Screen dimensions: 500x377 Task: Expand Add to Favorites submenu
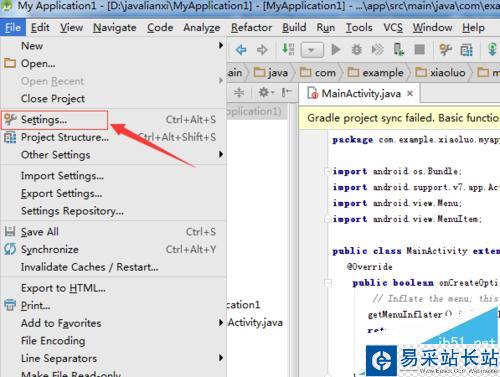click(x=113, y=323)
